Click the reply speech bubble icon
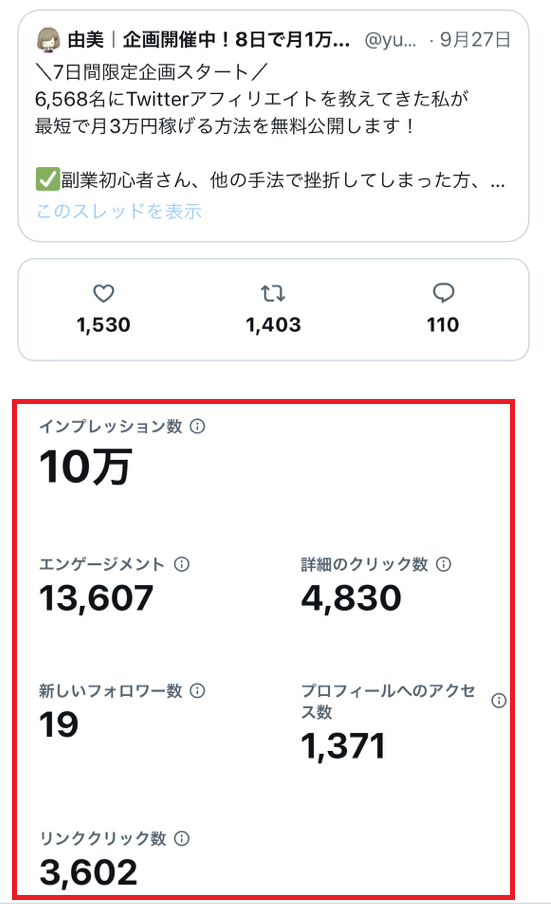 coord(443,293)
